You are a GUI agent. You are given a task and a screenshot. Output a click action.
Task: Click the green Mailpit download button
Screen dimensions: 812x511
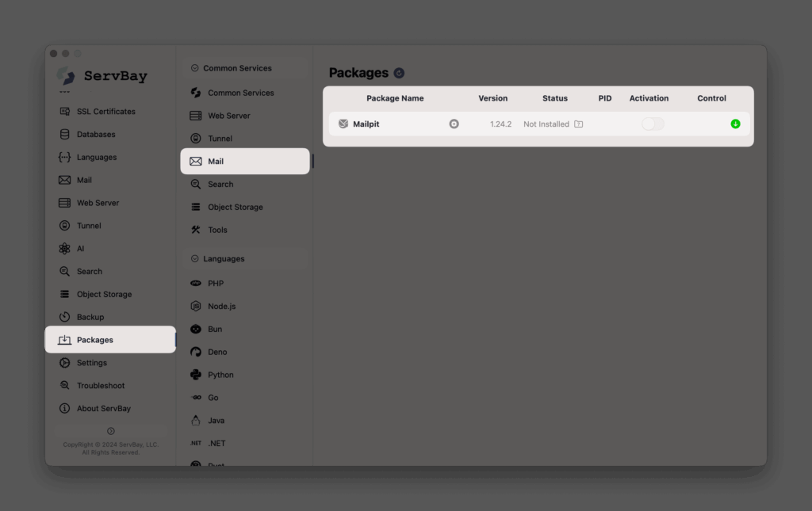point(735,124)
